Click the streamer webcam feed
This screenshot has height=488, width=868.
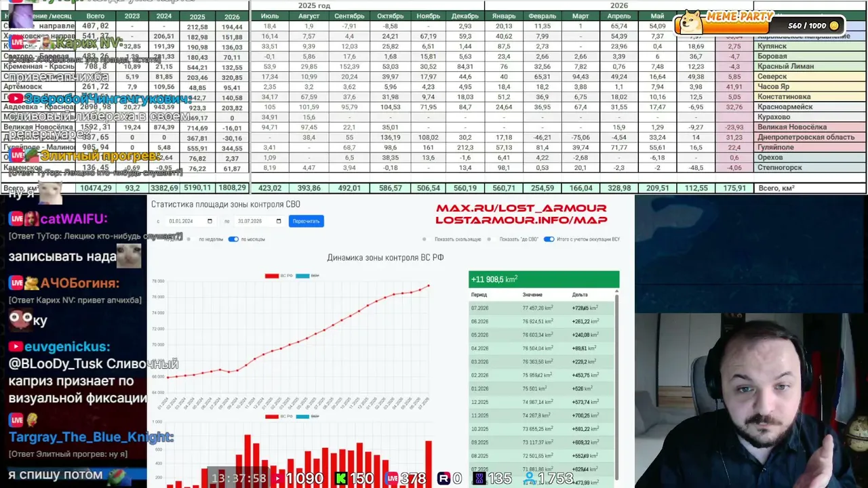pyautogui.click(x=751, y=400)
